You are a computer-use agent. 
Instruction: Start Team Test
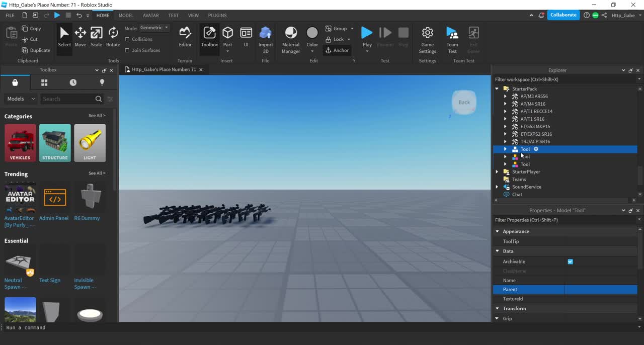click(452, 39)
